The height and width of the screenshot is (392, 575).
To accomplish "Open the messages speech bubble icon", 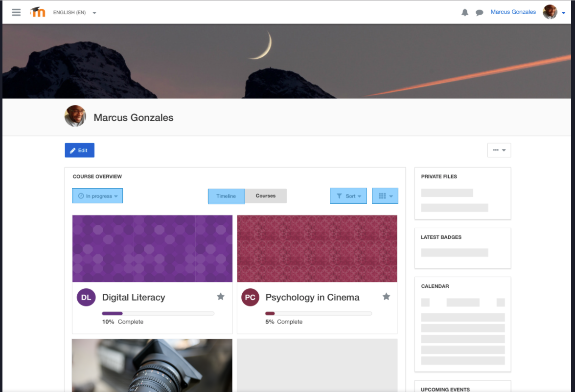I will click(479, 13).
